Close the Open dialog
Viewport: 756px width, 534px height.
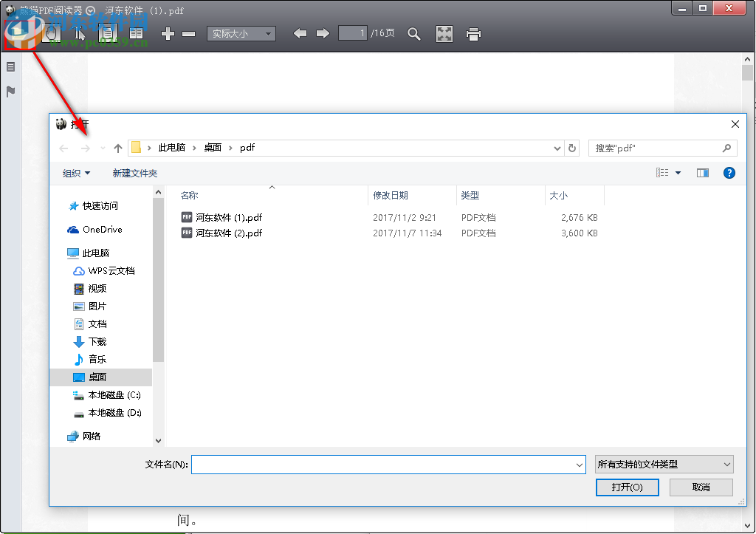click(x=735, y=125)
